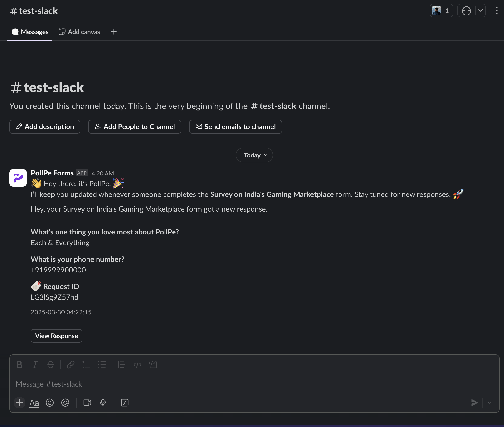Image resolution: width=504 pixels, height=427 pixels.
Task: Focus the Message #test-slack input field
Action: coord(254,384)
